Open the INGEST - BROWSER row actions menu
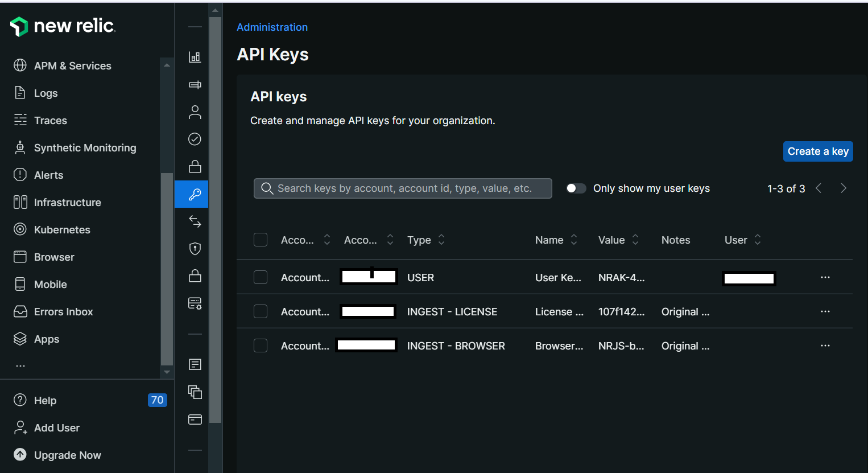This screenshot has height=473, width=868. coord(825,346)
